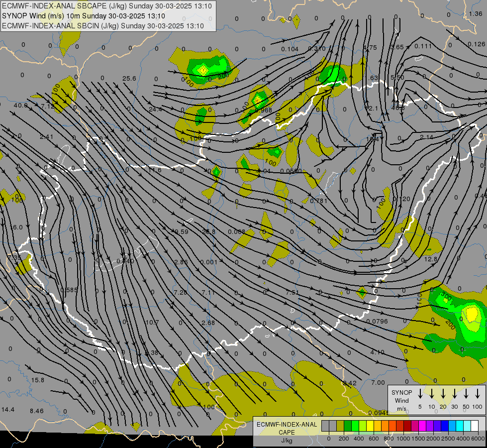487x448 pixels.
Task: Click the 'ECMWF-INDEX-ANAL CAPE' legend label
Action: tap(287, 429)
